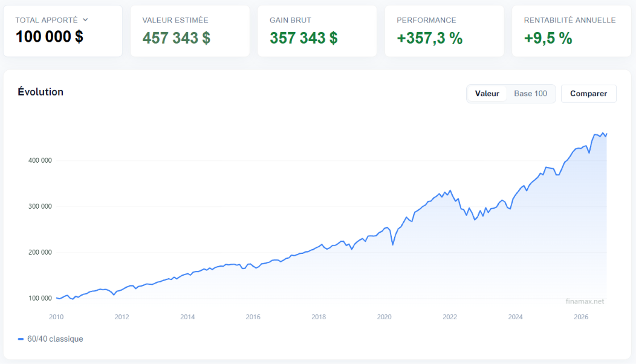Click the 2010 start label on axis

(x=56, y=317)
